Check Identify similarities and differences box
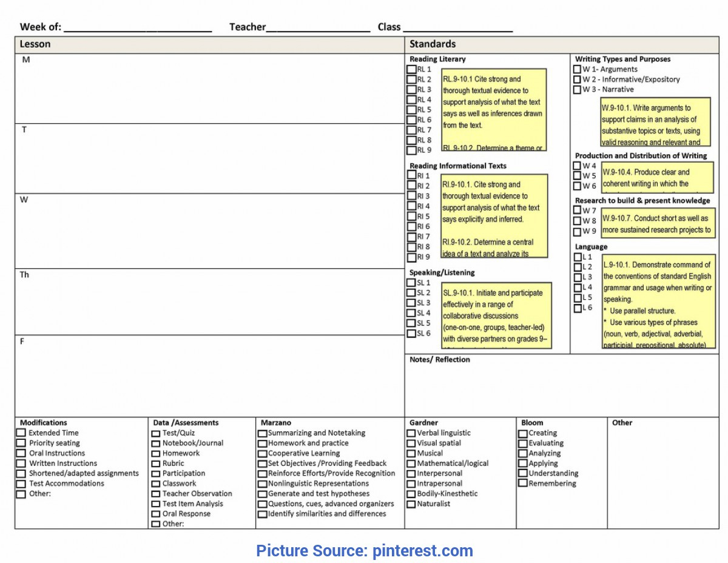 click(x=263, y=514)
